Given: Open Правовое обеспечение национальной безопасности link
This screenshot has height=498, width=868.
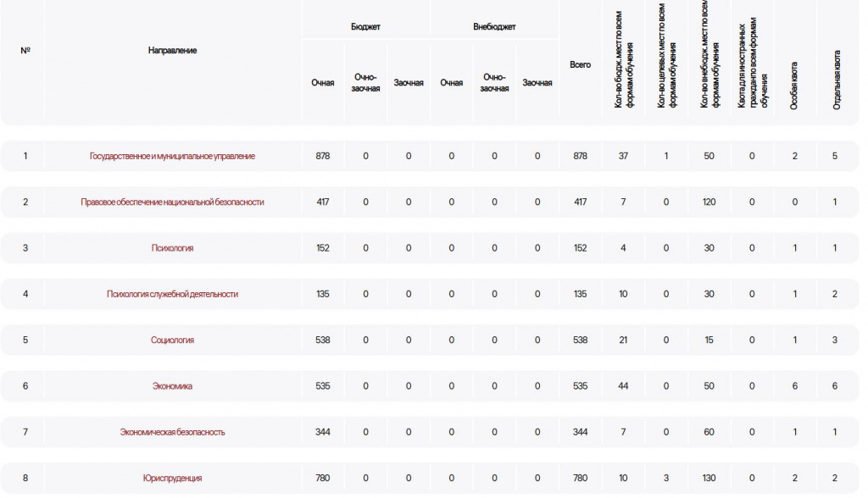Looking at the screenshot, I should pos(172,202).
